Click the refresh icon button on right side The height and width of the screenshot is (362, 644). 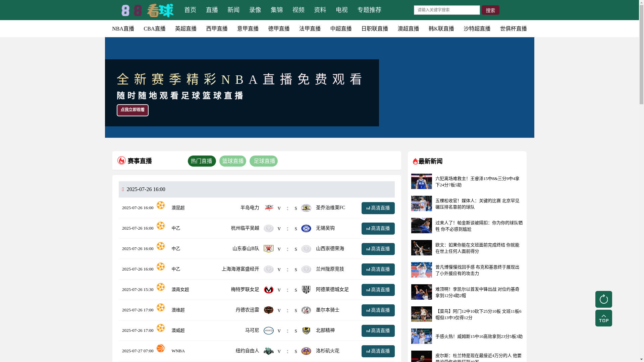[603, 299]
